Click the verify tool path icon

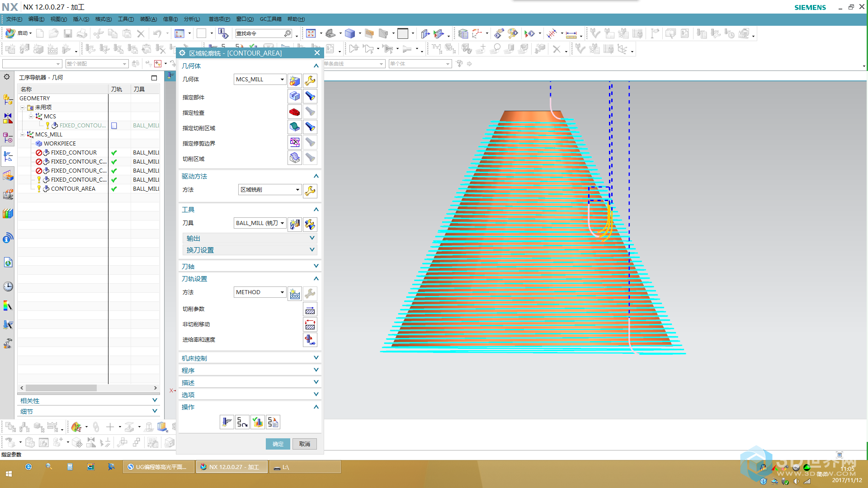point(258,422)
